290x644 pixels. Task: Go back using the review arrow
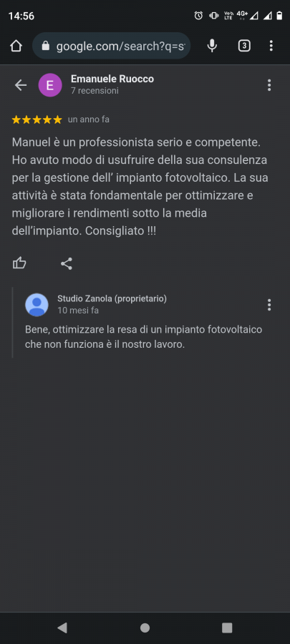[21, 85]
